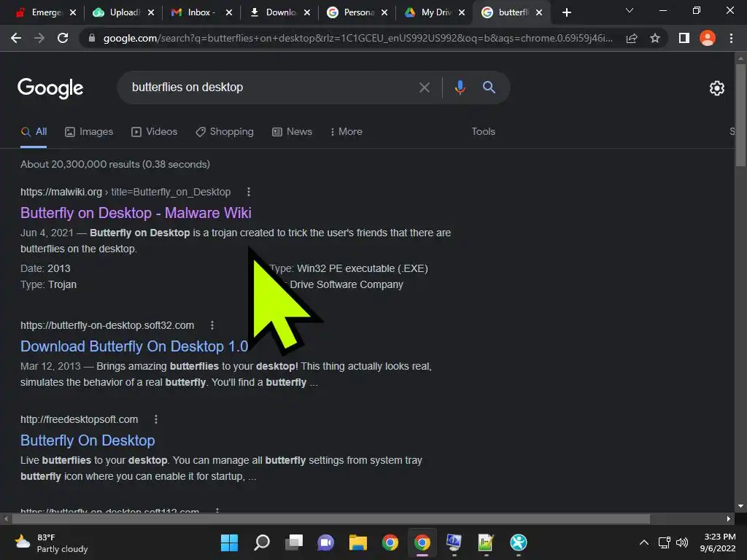Switch to the Shopping results tab
The width and height of the screenshot is (747, 560).
point(225,131)
